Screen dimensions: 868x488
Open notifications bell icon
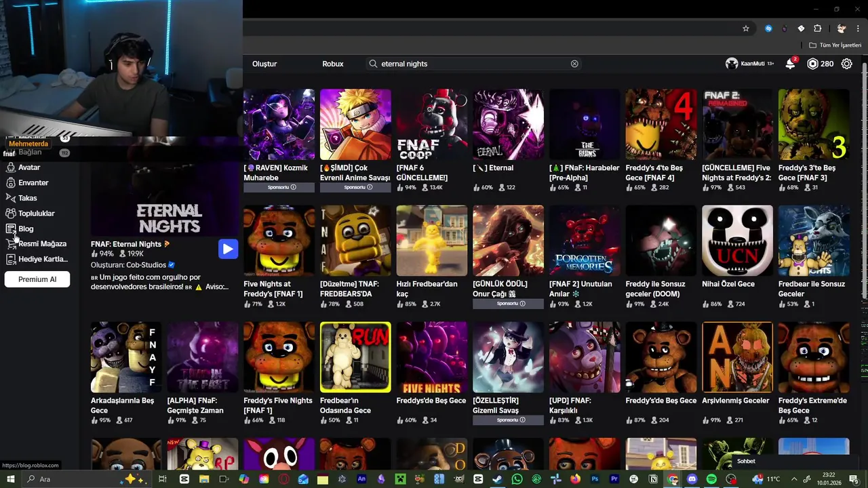[x=790, y=64]
